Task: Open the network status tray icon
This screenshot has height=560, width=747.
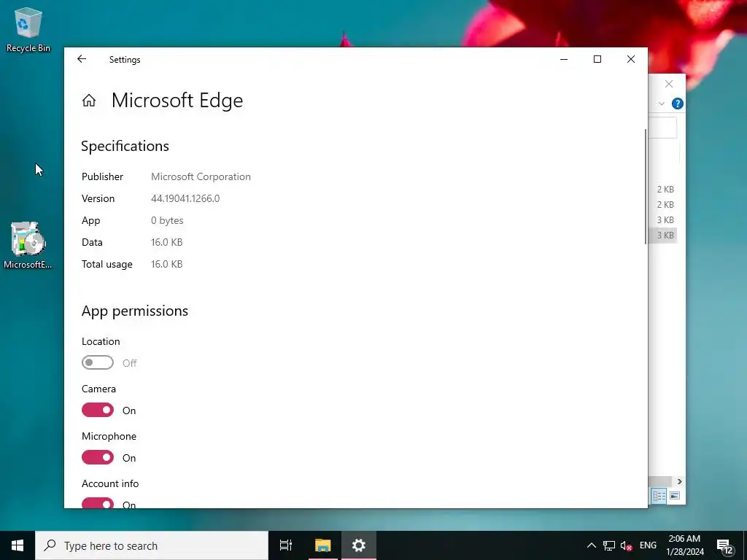Action: (609, 545)
